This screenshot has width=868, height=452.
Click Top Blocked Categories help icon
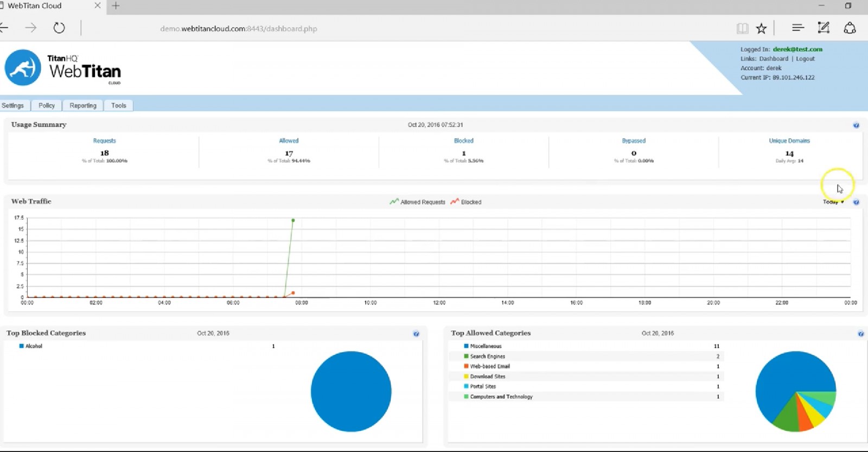click(416, 334)
